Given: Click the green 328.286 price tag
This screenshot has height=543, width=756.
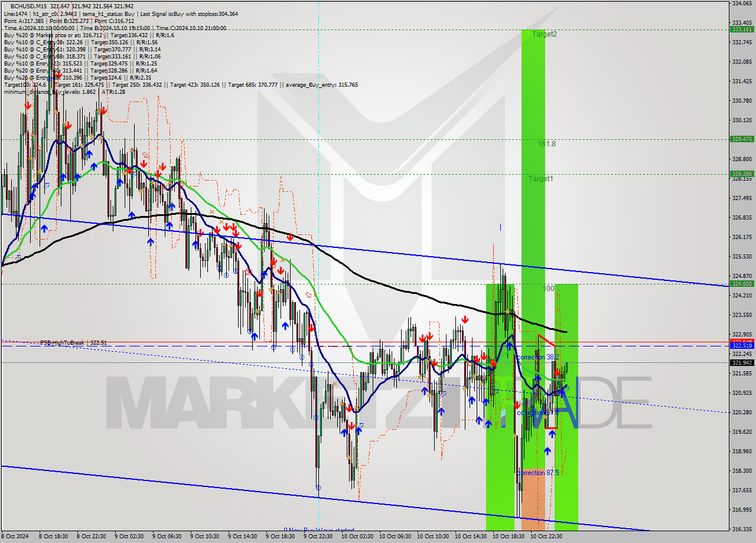Looking at the screenshot, I should 742,174.
